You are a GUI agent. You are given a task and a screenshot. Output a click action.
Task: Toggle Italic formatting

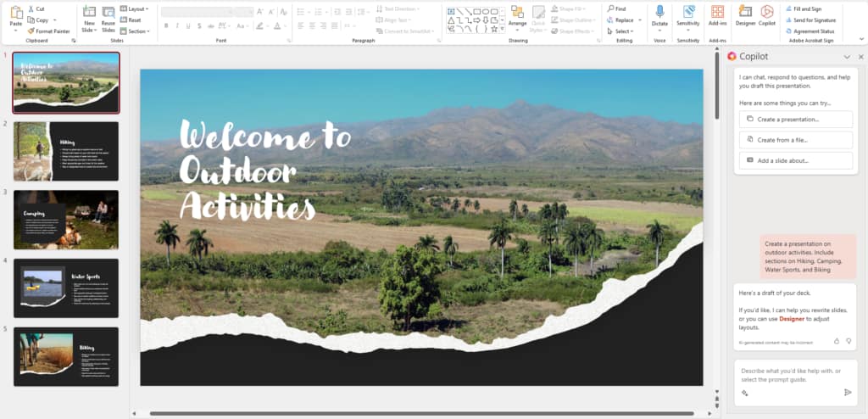(x=177, y=26)
